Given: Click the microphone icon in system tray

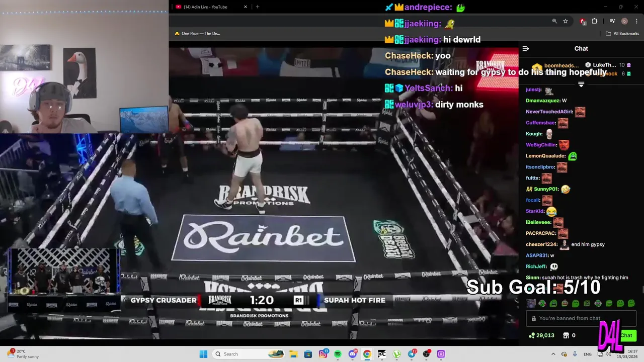Looking at the screenshot, I should [x=575, y=354].
